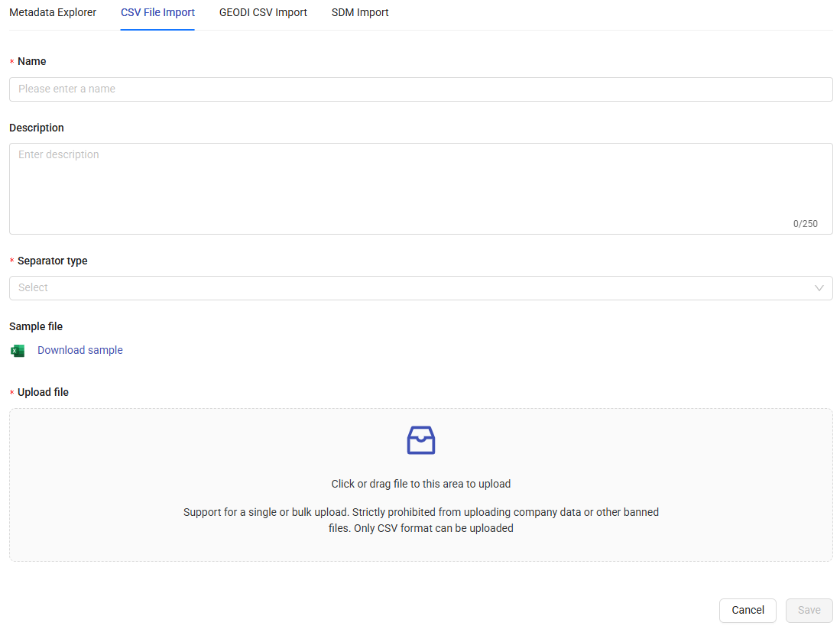Expand the Separator type chevron arrow
This screenshot has width=840, height=629.
(x=819, y=288)
